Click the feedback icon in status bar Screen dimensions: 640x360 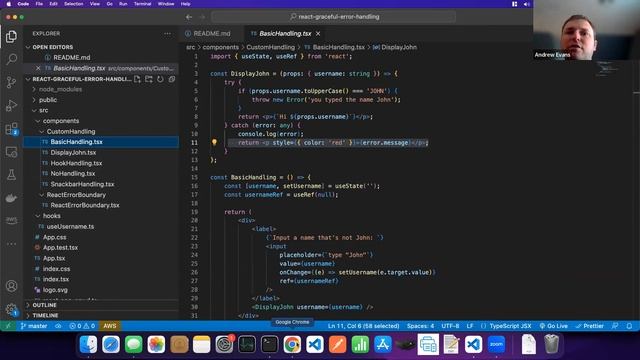point(615,326)
